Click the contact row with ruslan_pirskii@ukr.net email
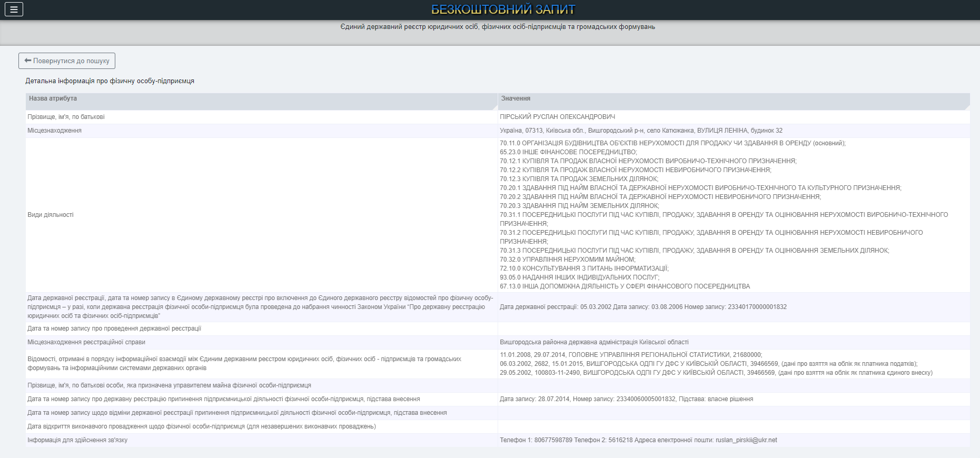Image resolution: width=980 pixels, height=458 pixels. [x=638, y=440]
